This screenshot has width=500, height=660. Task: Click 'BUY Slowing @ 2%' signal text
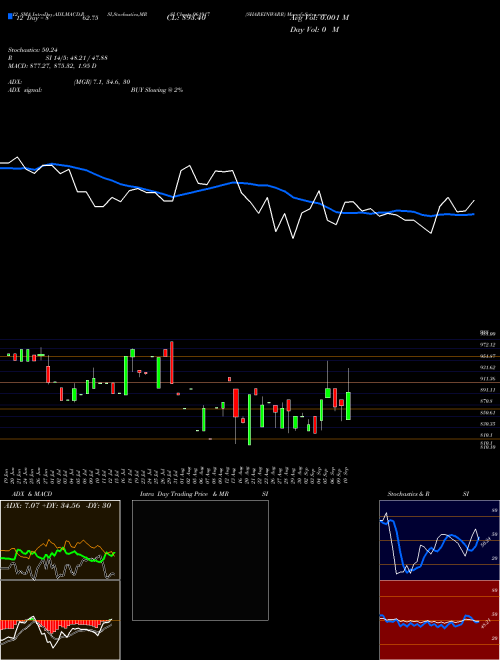[157, 90]
